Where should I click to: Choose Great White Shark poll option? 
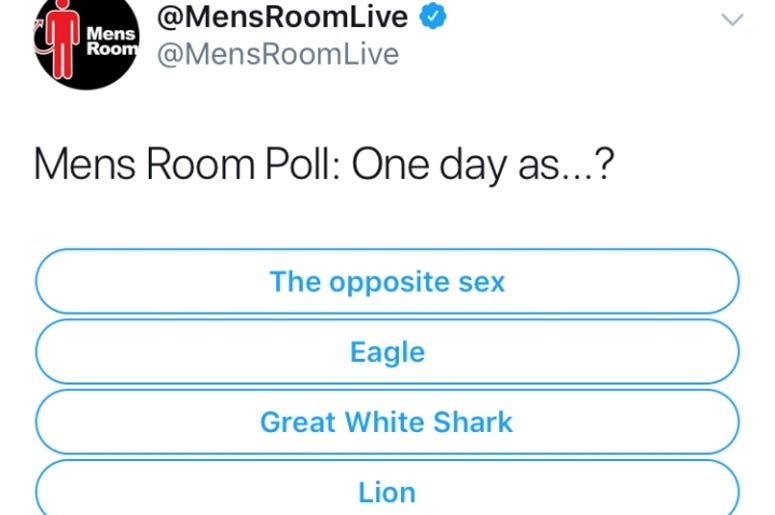point(387,422)
